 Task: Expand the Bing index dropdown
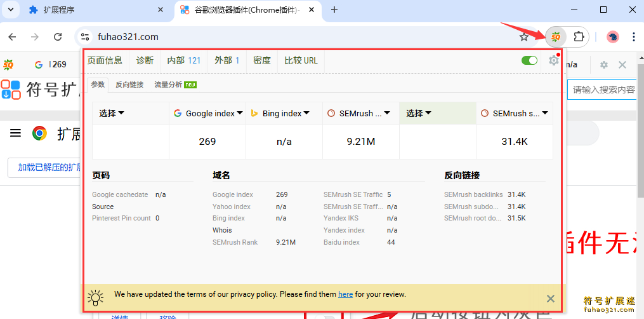coord(280,114)
